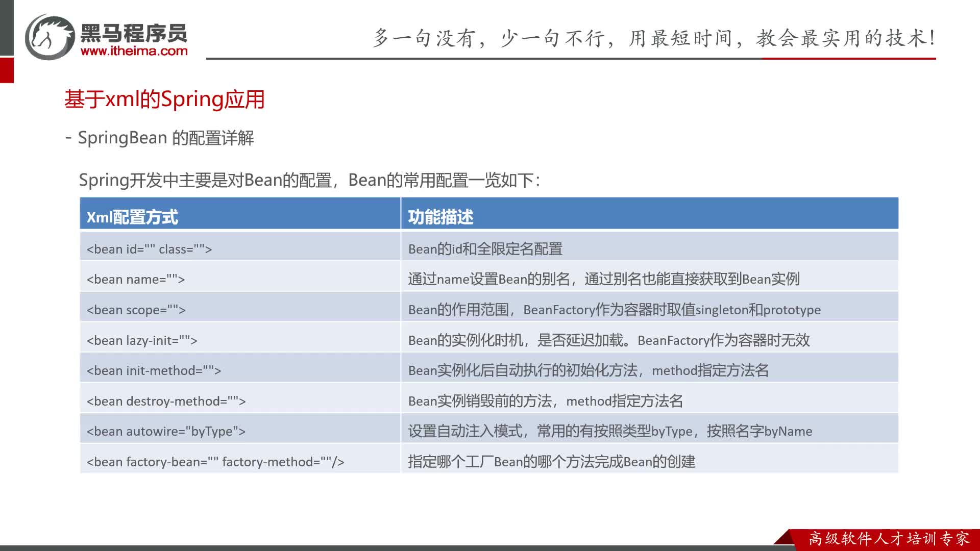Open the www.itheima.com link
The height and width of the screenshot is (551, 980).
click(134, 51)
